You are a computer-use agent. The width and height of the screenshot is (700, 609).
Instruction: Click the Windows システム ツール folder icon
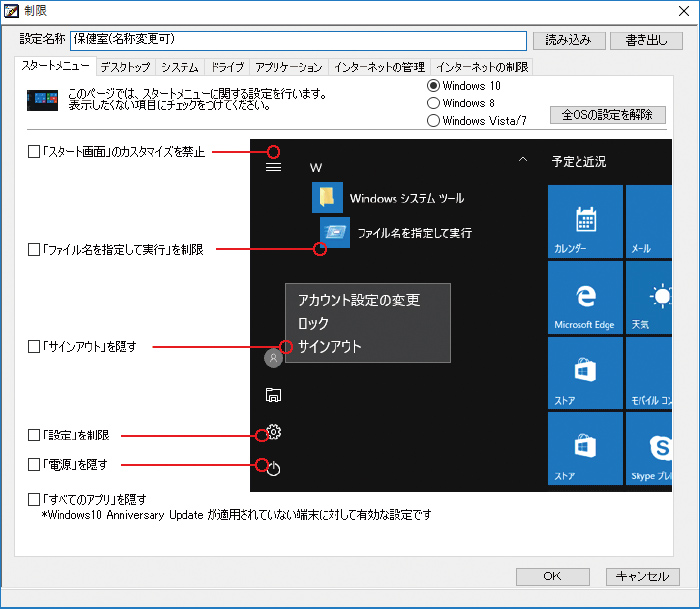click(x=327, y=197)
